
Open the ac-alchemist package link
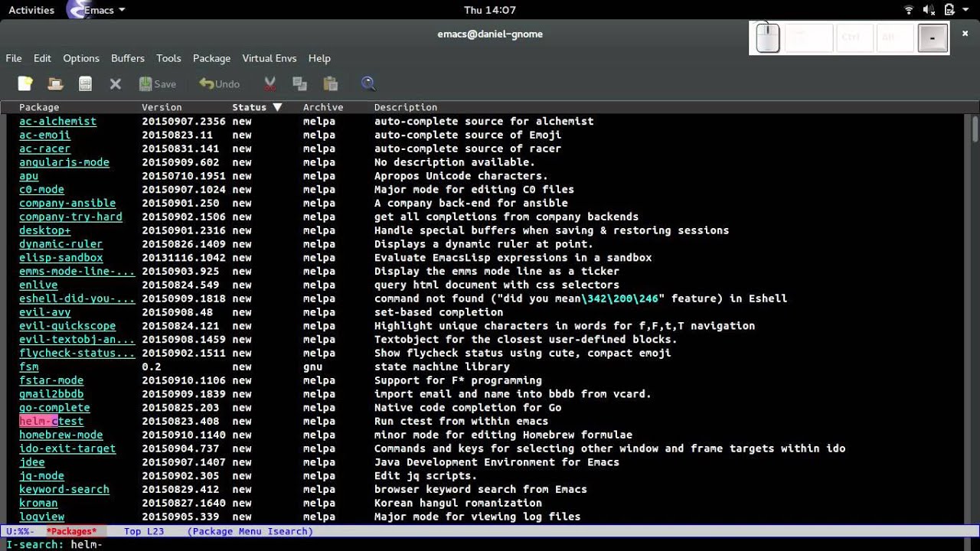[x=57, y=121]
